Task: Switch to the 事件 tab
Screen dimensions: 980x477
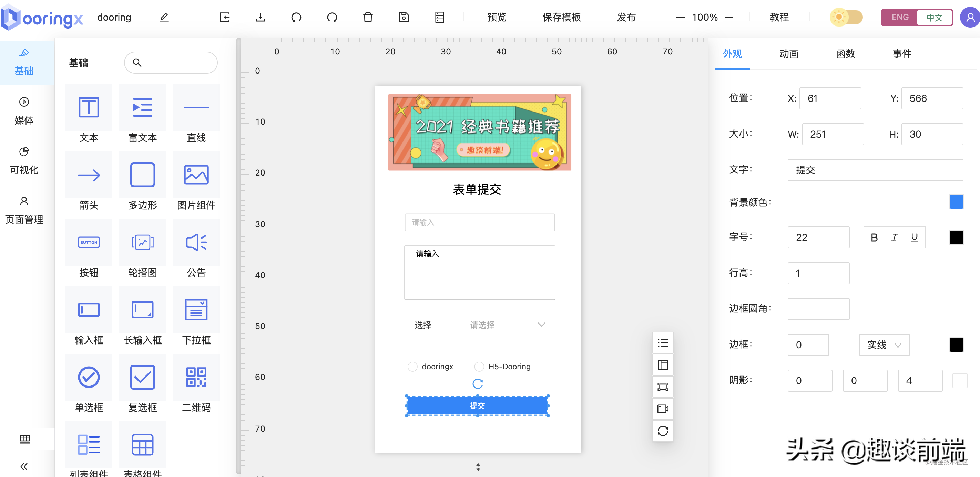Action: (902, 54)
